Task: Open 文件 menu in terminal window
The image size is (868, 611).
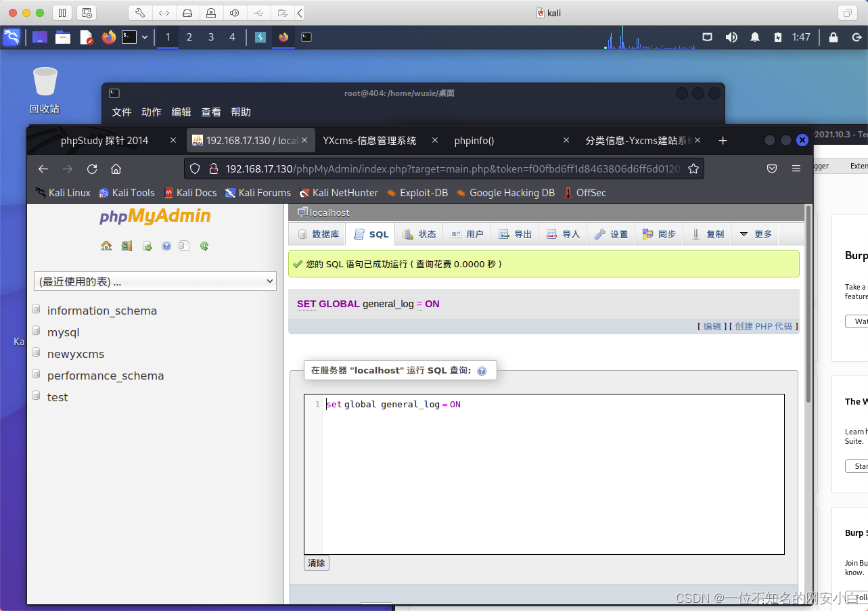Action: 122,112
